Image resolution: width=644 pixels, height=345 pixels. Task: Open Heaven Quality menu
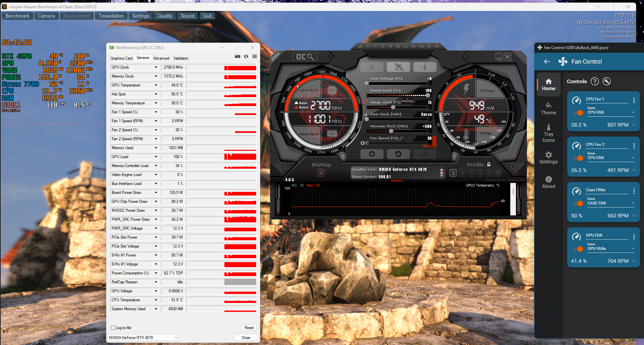coord(165,16)
